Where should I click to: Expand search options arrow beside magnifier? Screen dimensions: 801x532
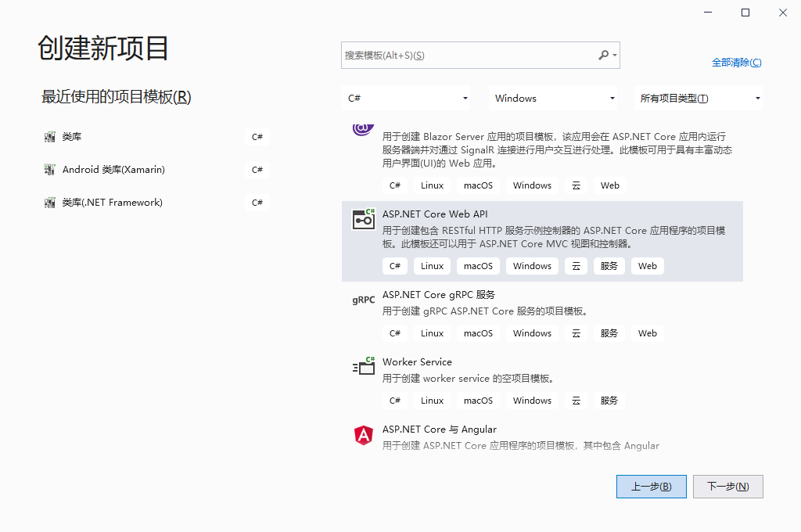pos(615,56)
